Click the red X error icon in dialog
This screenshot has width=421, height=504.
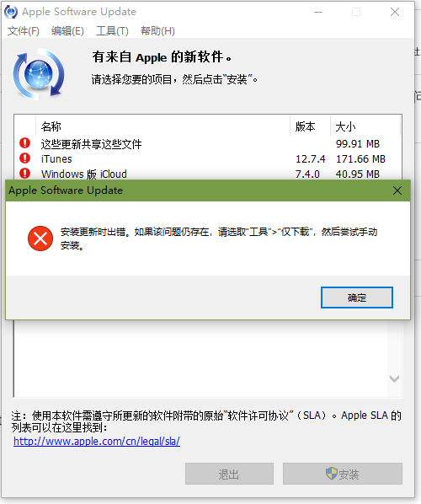click(x=40, y=239)
